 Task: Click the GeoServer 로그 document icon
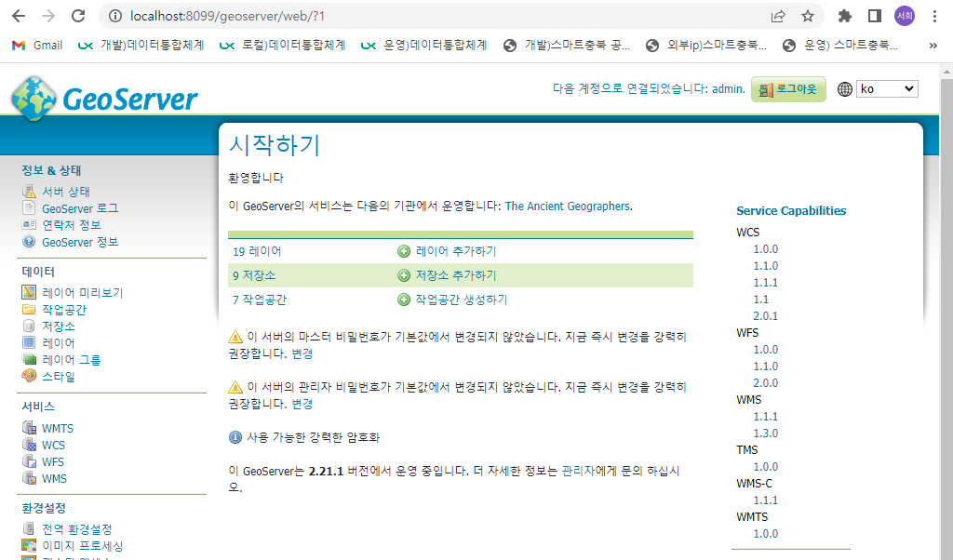pyautogui.click(x=29, y=207)
